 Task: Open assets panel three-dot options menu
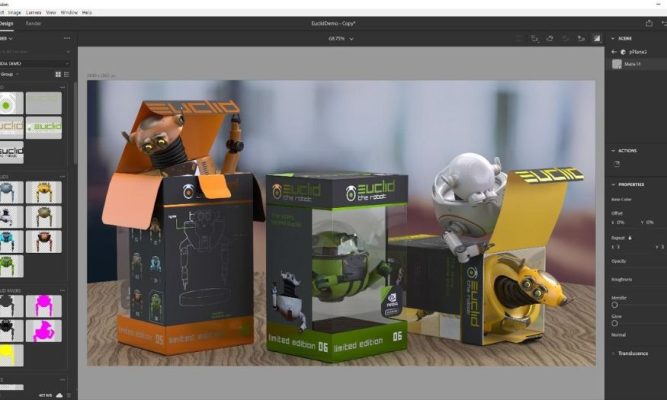pos(67,38)
